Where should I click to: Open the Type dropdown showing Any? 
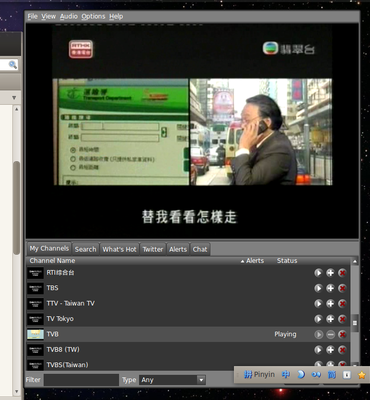click(172, 380)
